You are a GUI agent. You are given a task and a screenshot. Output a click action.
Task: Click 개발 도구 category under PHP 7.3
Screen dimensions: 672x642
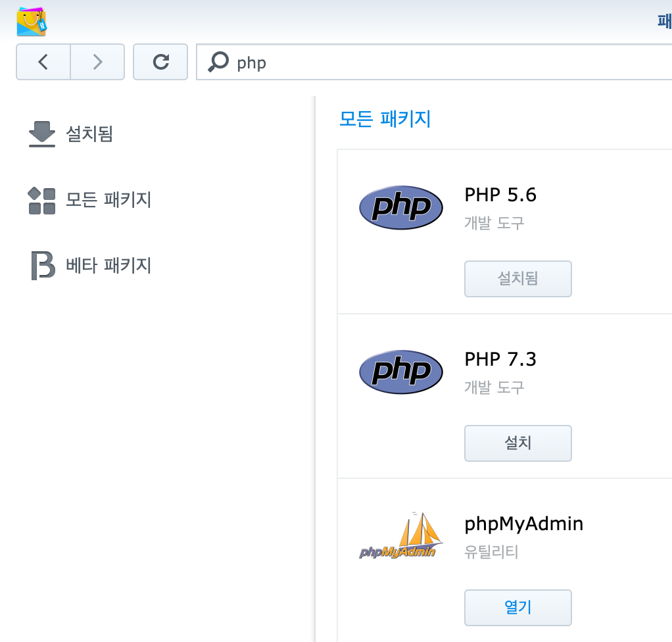[494, 387]
